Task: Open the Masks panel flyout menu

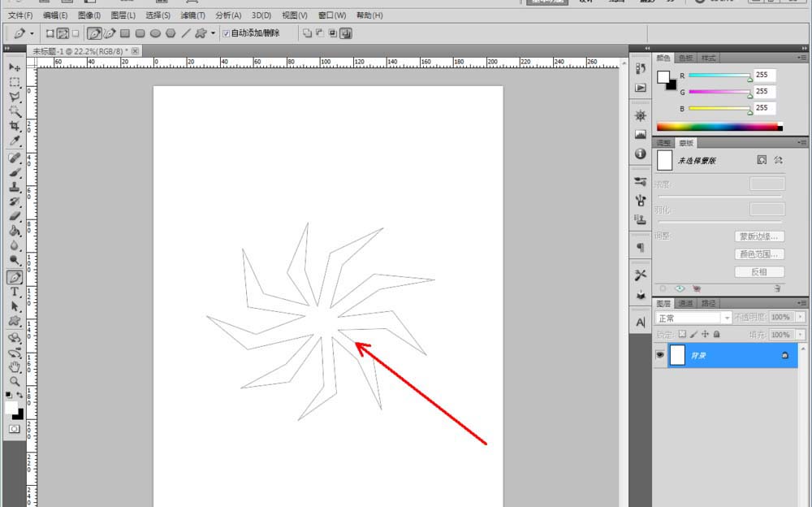Action: point(802,142)
